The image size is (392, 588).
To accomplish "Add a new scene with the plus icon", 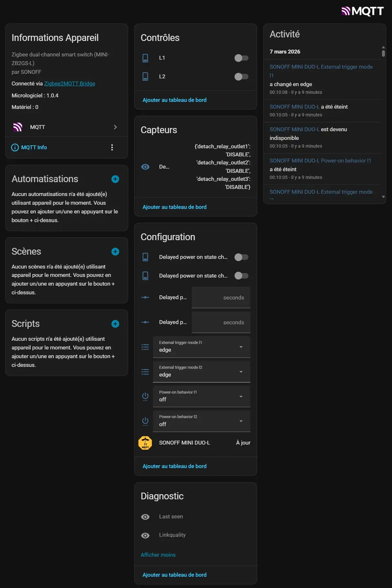I will point(115,252).
